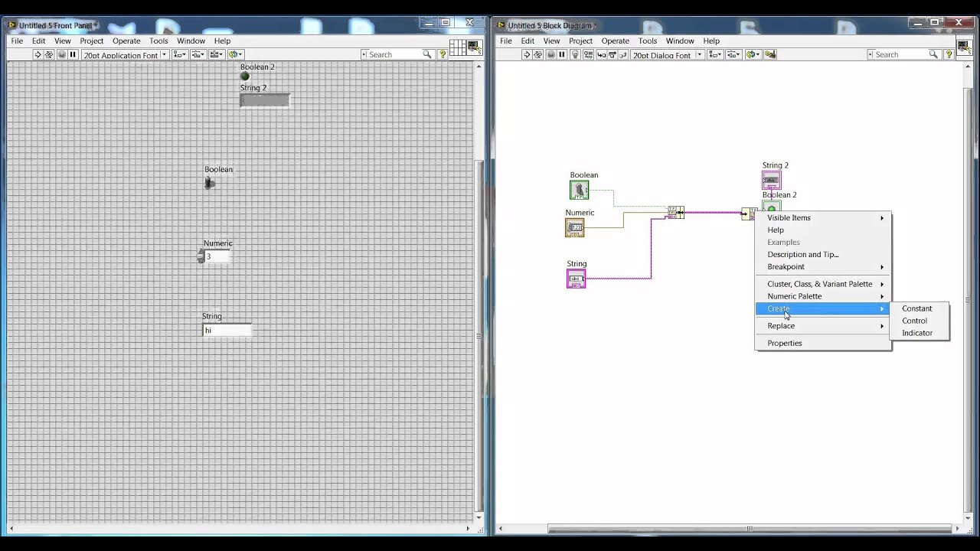Open Reorder dropdown in Block Diagram toolbar
The image size is (980, 551).
pyautogui.click(x=753, y=54)
